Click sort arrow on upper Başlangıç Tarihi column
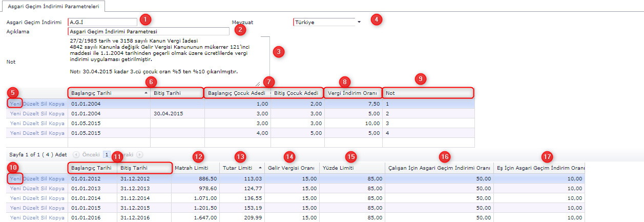Screen dimensions: 644x222 (x=146, y=93)
